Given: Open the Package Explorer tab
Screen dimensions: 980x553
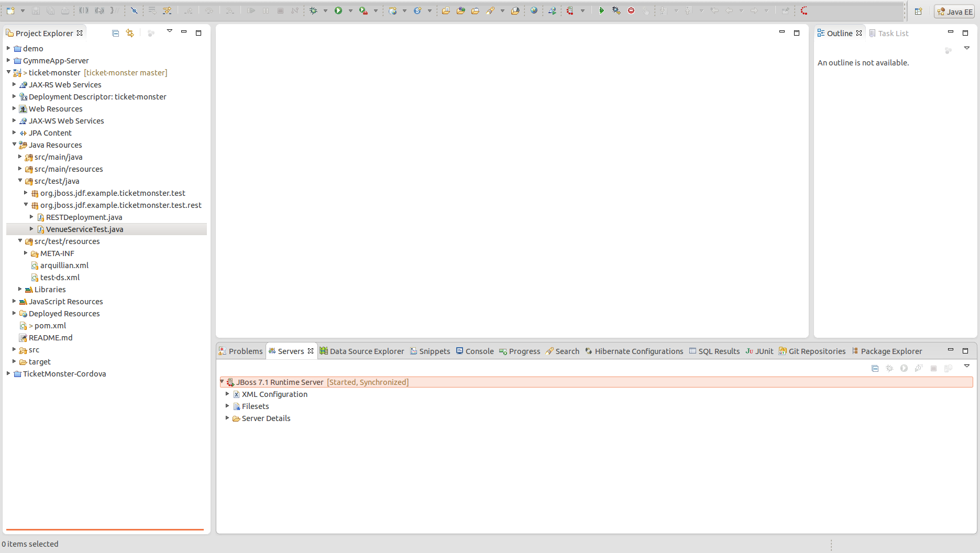Looking at the screenshot, I should pyautogui.click(x=887, y=351).
